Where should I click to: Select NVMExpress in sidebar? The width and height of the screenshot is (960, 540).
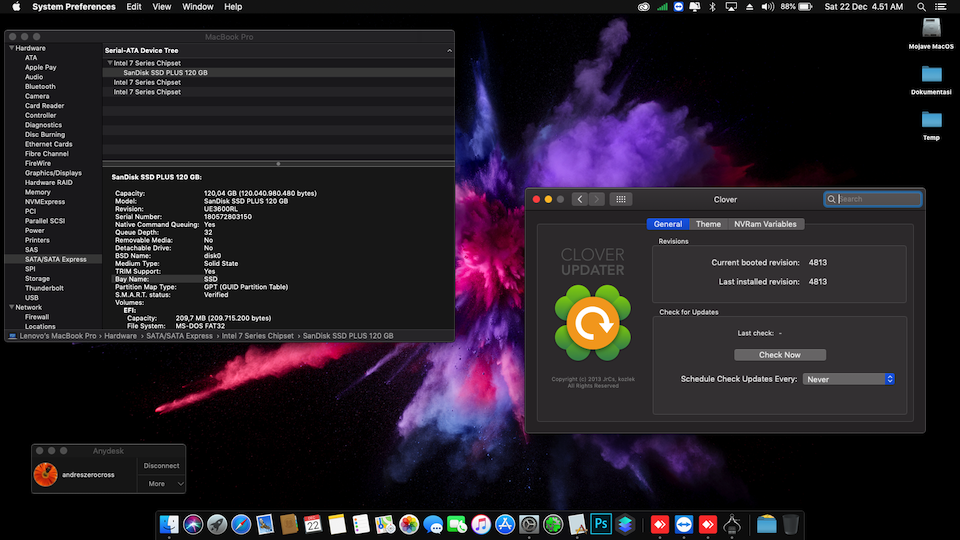coord(45,201)
